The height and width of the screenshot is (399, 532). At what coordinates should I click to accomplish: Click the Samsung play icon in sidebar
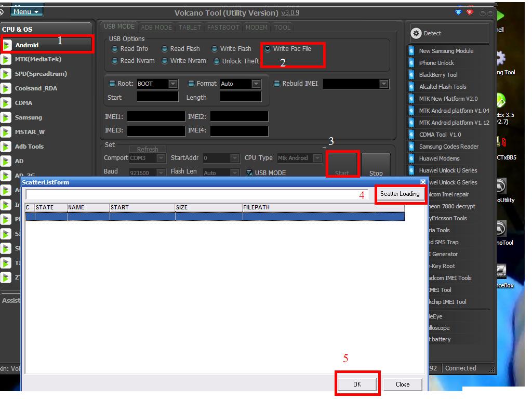tap(6, 118)
